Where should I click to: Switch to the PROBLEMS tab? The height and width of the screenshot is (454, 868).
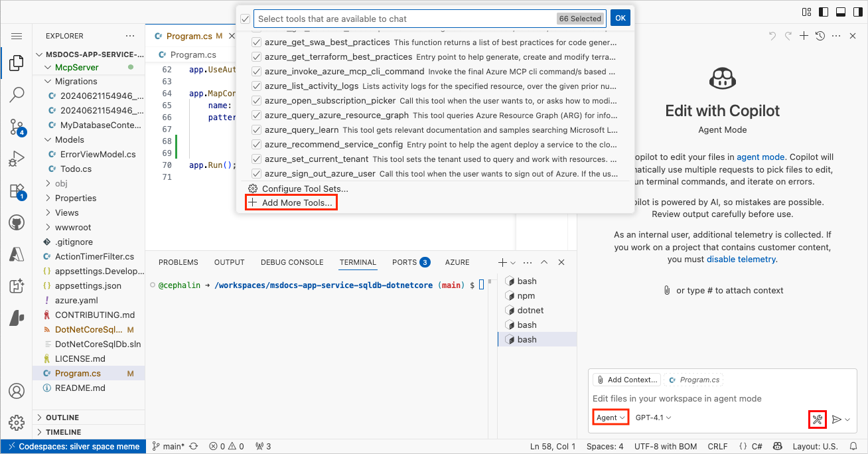[178, 262]
